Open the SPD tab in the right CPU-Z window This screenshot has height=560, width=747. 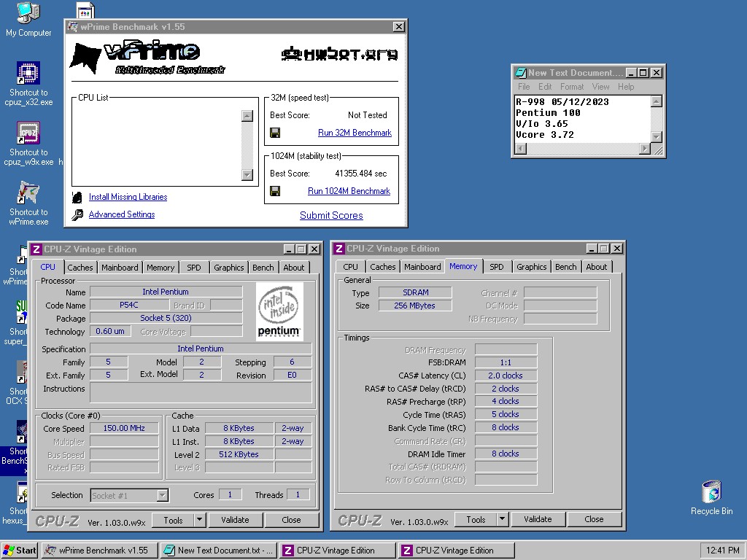[496, 267]
